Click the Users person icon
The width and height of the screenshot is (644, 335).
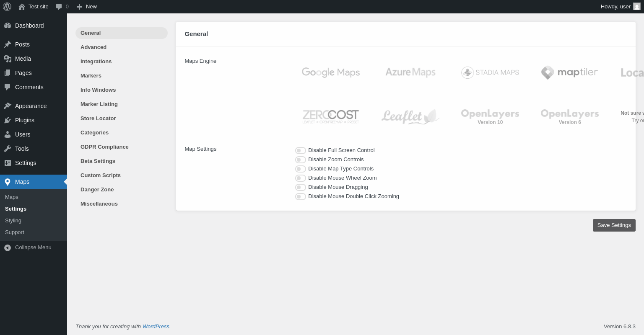tap(8, 134)
